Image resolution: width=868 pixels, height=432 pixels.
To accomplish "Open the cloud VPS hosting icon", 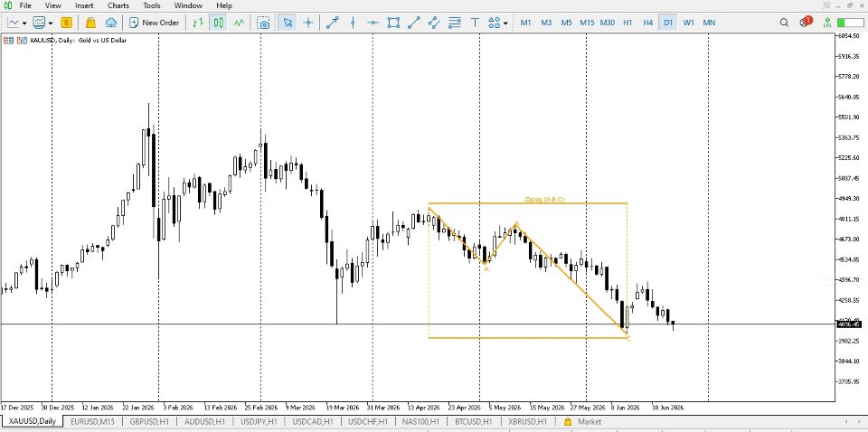I will point(111,23).
